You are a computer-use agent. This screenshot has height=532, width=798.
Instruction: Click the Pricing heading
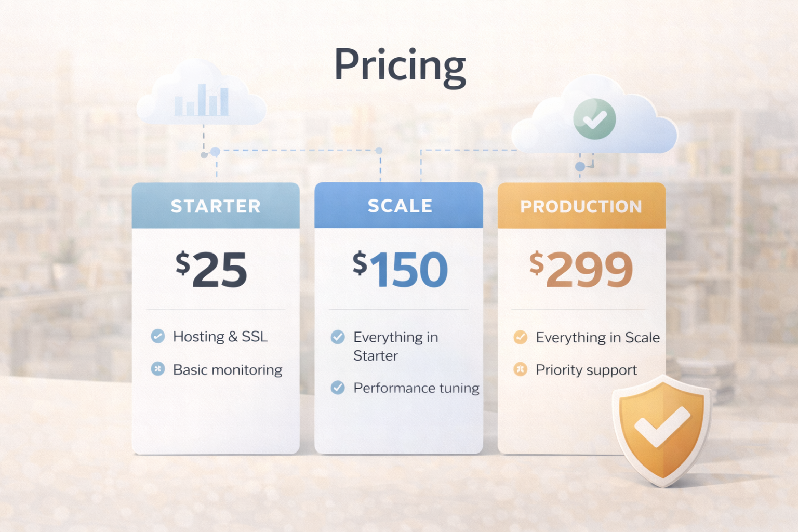pyautogui.click(x=400, y=65)
